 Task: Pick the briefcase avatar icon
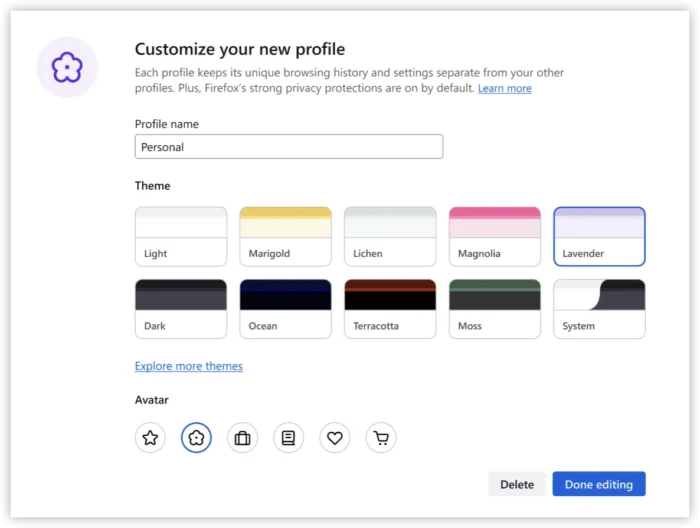(x=242, y=437)
